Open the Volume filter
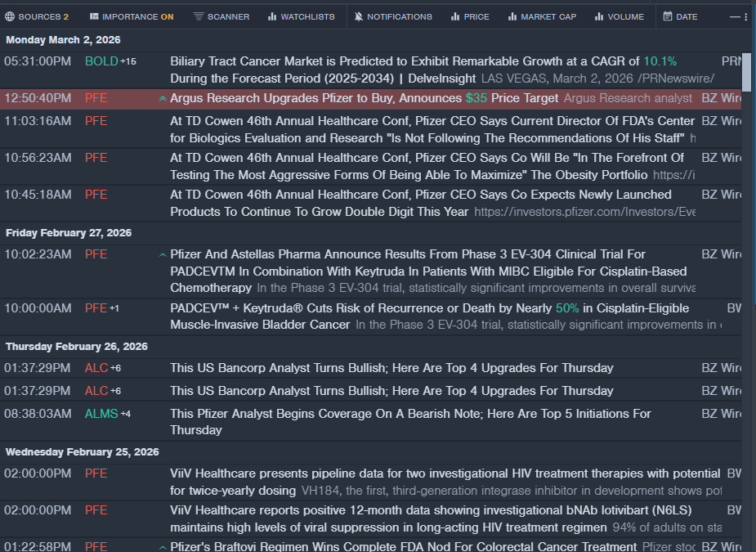 tap(619, 17)
